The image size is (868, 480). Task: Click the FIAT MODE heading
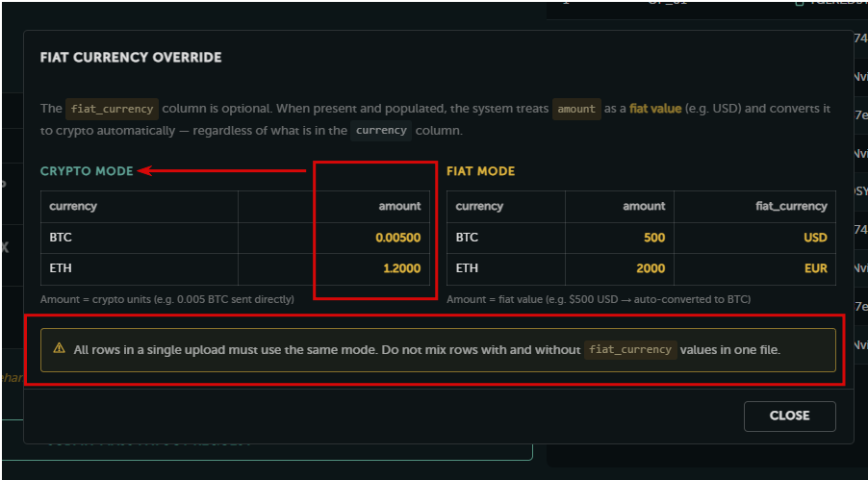click(480, 171)
